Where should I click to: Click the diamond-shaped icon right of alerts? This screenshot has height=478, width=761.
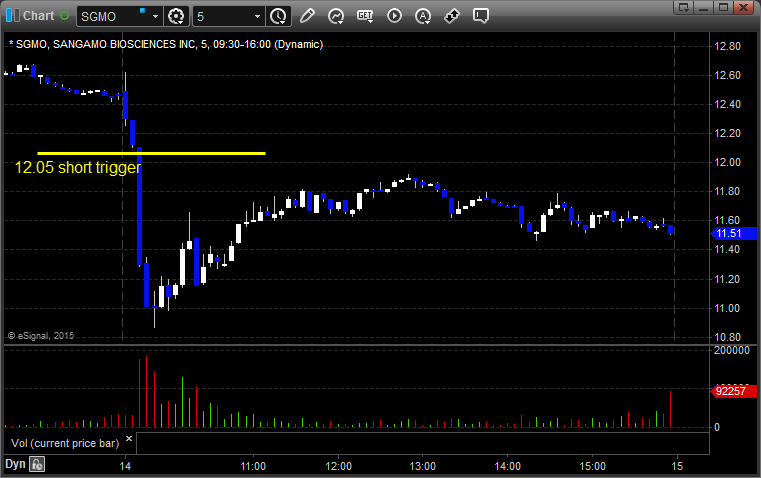tap(452, 16)
